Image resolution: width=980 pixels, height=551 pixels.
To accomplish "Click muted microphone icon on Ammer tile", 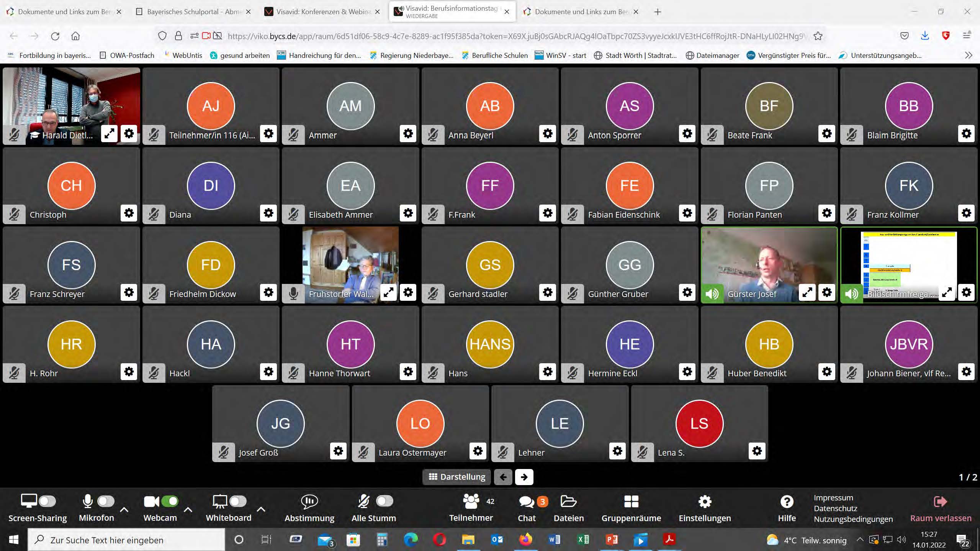I will [293, 134].
